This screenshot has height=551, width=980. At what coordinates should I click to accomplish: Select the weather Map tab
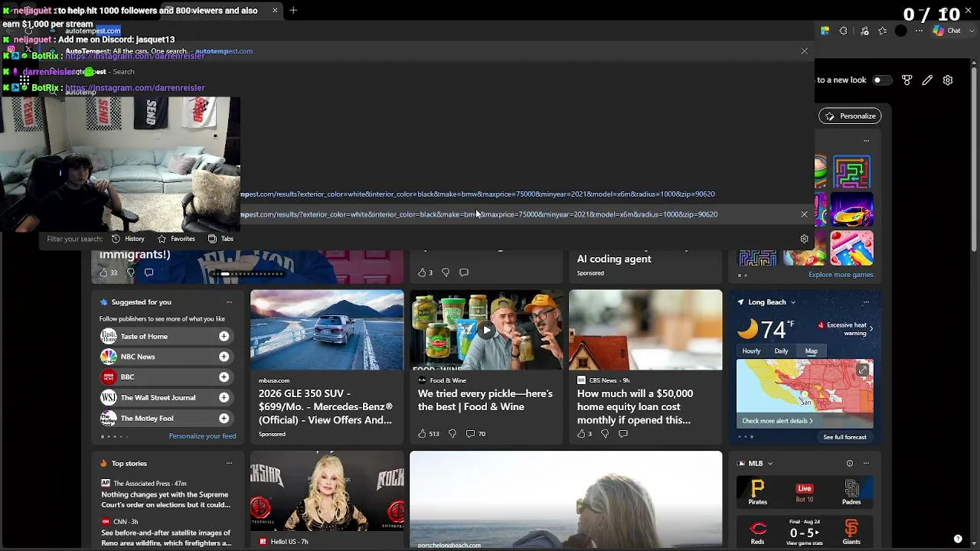(811, 351)
